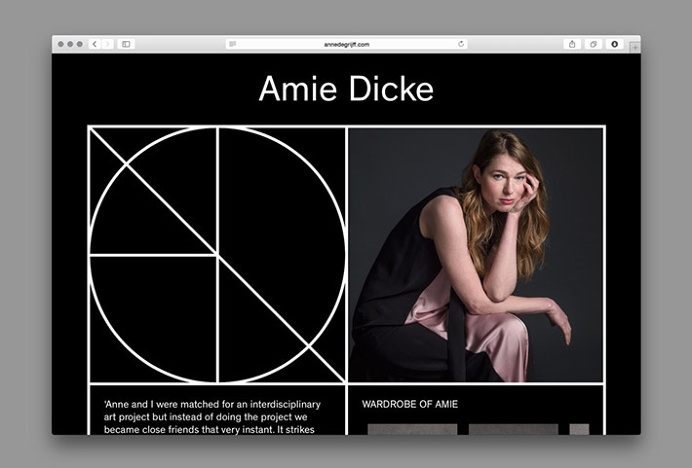
Task: Open the geometric circle logo graphic
Action: 218,255
